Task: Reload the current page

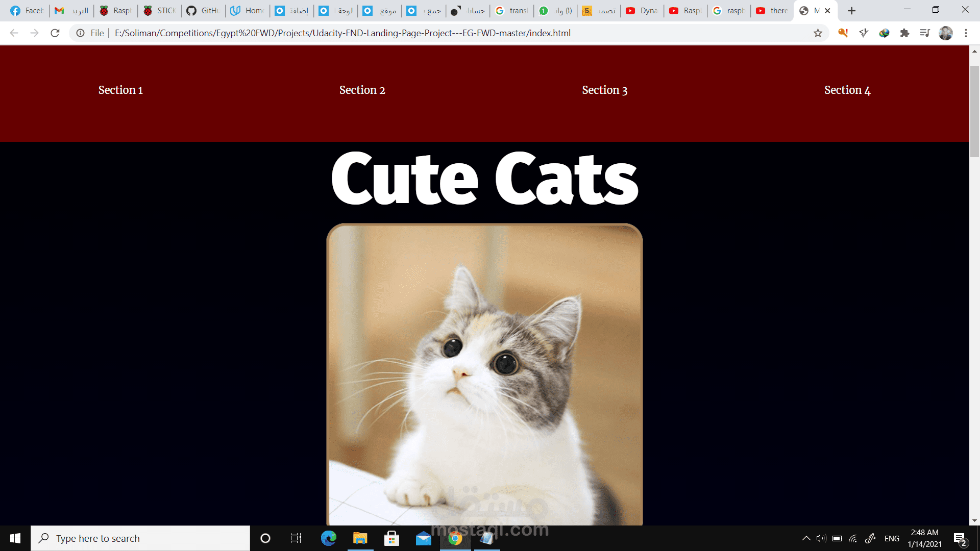Action: pyautogui.click(x=55, y=33)
